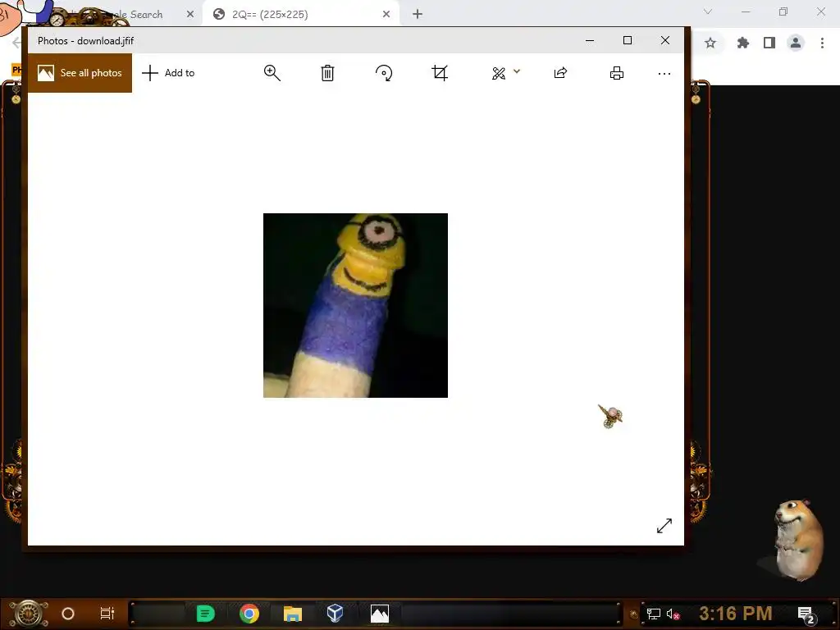Screen dimensions: 840x630
Task: Open Chrome profile avatar
Action: 796,43
